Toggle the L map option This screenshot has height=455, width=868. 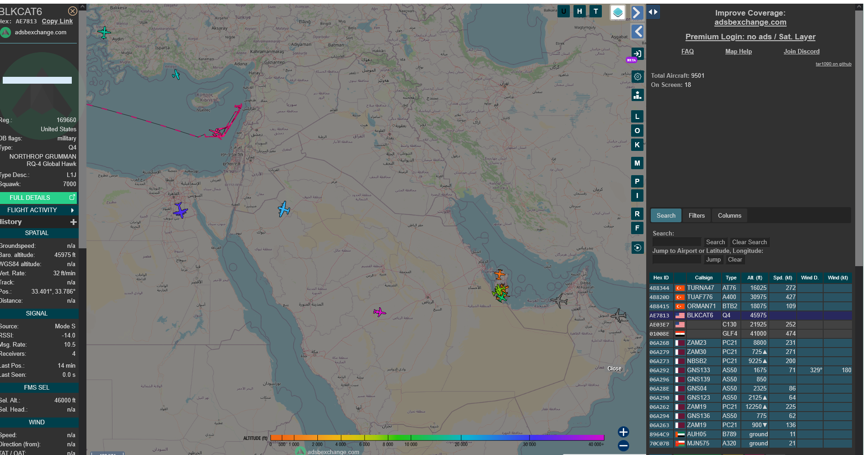point(637,117)
